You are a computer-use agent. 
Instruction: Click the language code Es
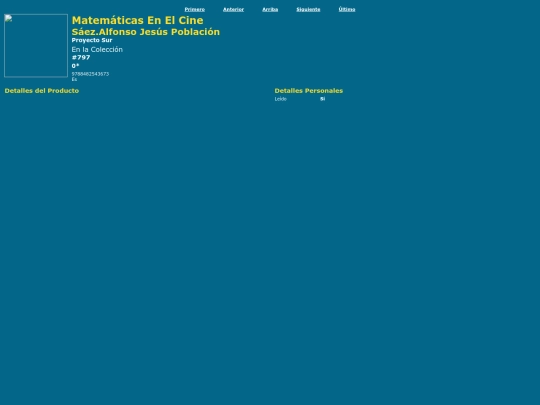tap(74, 80)
